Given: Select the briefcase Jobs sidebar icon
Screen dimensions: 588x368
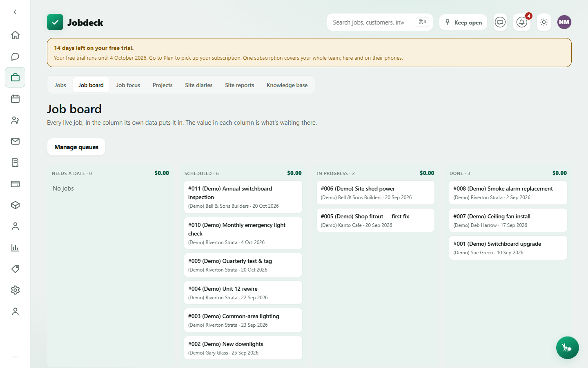Looking at the screenshot, I should click(15, 78).
